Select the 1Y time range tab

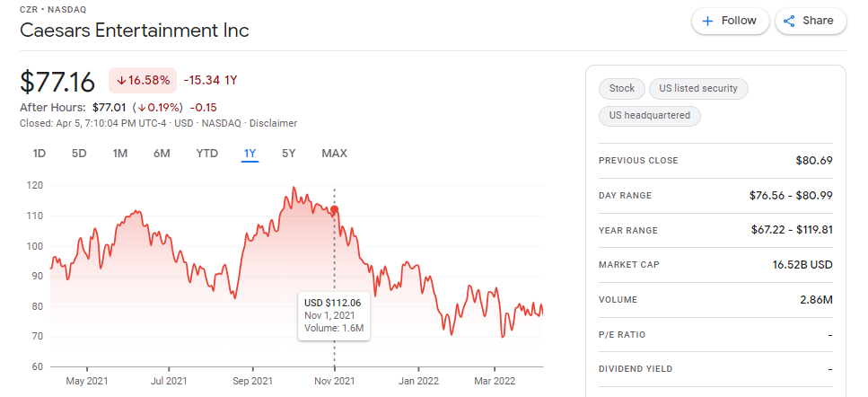click(x=250, y=154)
